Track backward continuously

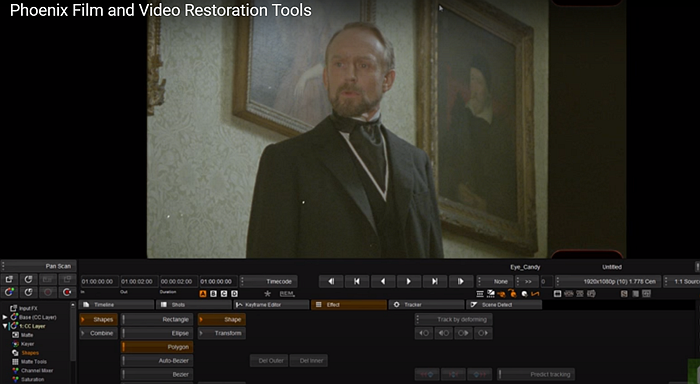(444, 333)
